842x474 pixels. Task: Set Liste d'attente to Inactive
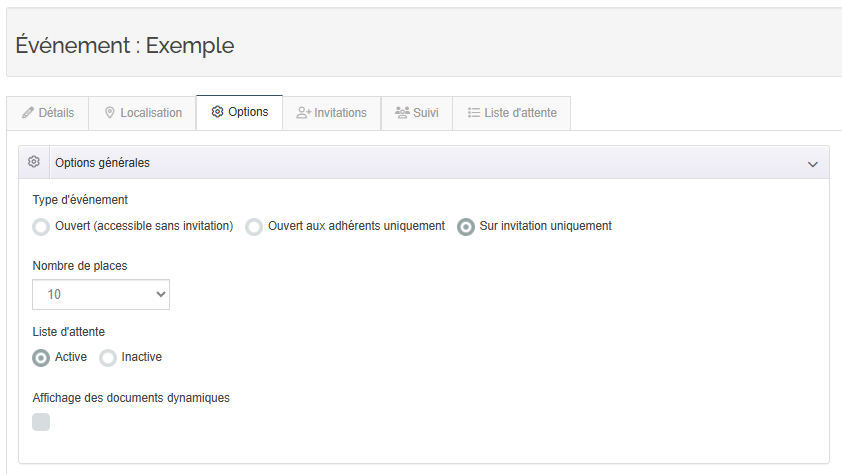coord(108,358)
